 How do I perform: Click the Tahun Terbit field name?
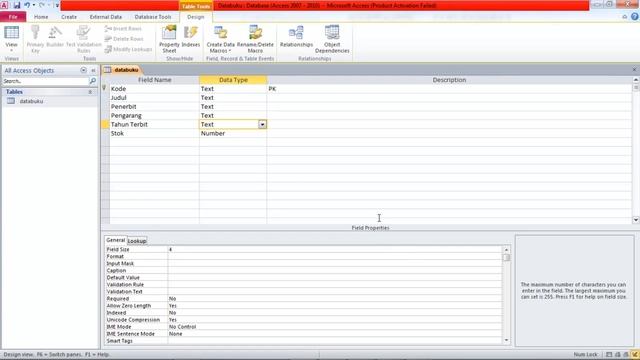pyautogui.click(x=154, y=124)
